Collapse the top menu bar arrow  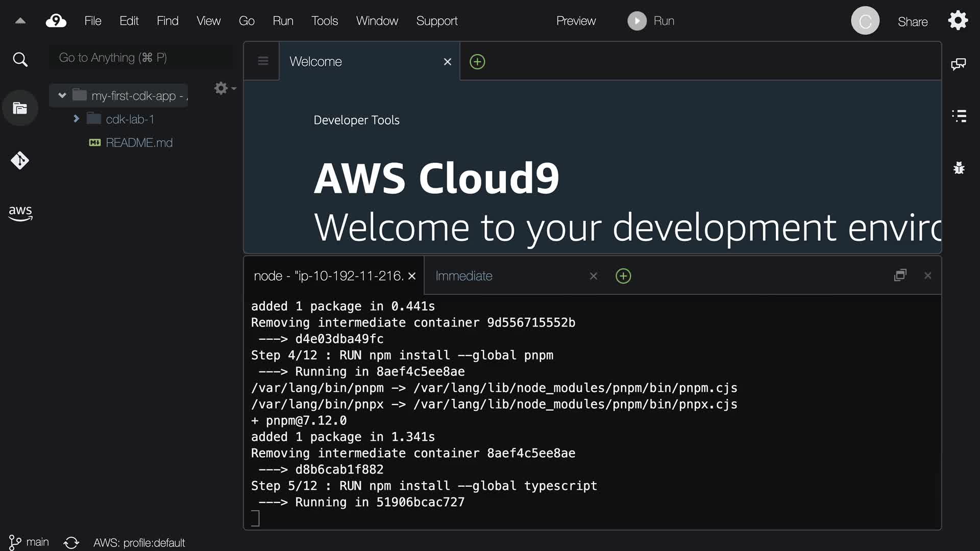(20, 21)
